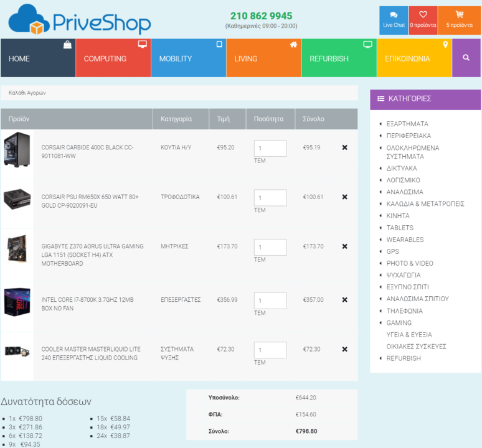Expand the ΛΟΓΙΣΜΙΚΟ category
Screen dimensions: 482x448
point(403,180)
